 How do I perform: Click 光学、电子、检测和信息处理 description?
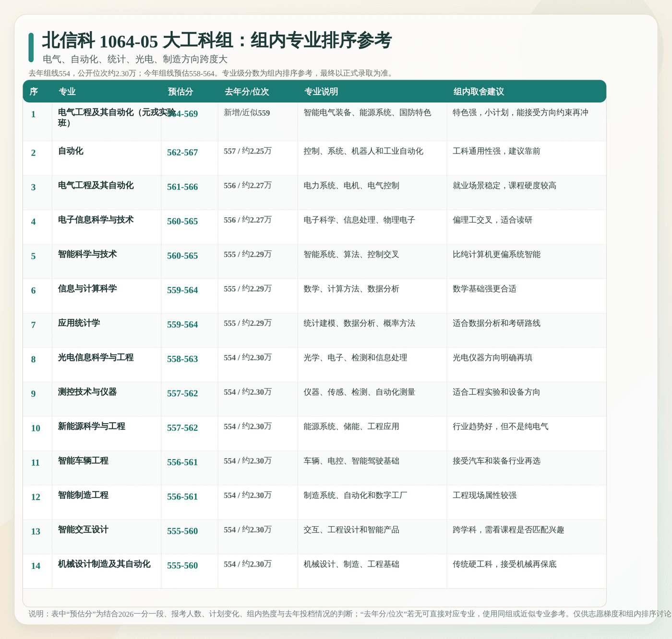click(x=355, y=358)
